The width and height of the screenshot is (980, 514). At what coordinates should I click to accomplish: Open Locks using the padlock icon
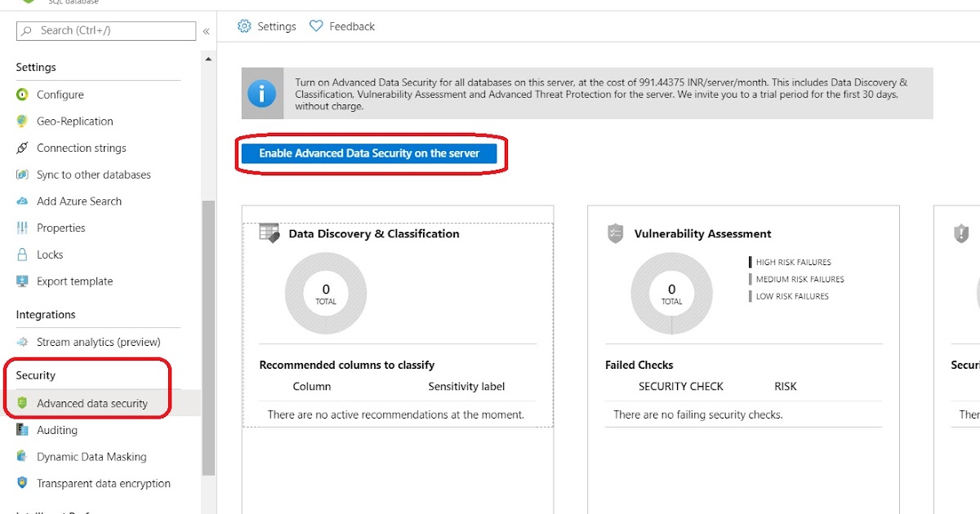(x=24, y=255)
